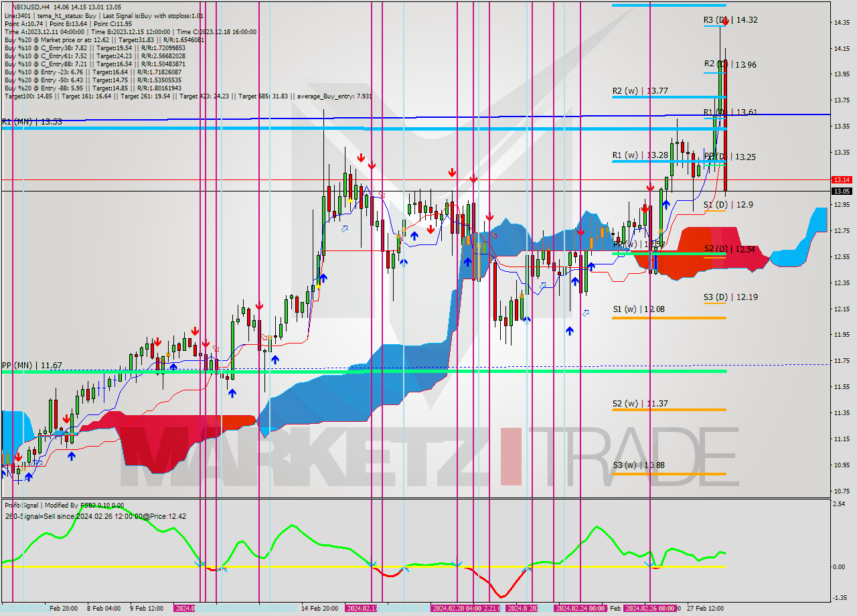Click the 'Buy %10 @ C_Entry61: 7.52' line
The height and width of the screenshot is (616, 857).
(94, 56)
